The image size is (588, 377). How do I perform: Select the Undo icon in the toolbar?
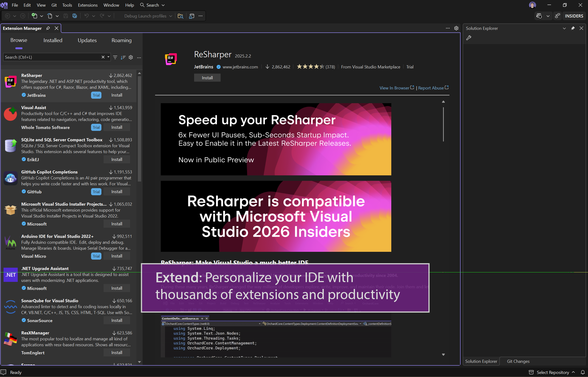coord(86,16)
